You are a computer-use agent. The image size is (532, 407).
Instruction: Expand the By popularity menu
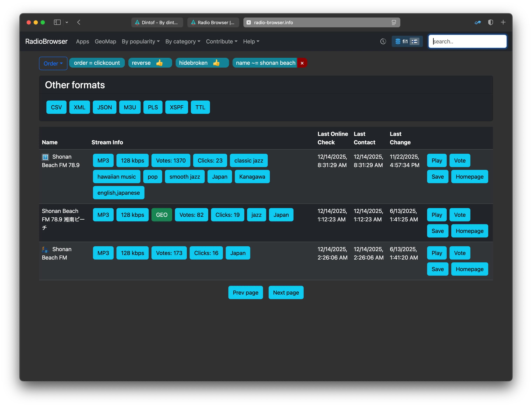[x=140, y=42]
